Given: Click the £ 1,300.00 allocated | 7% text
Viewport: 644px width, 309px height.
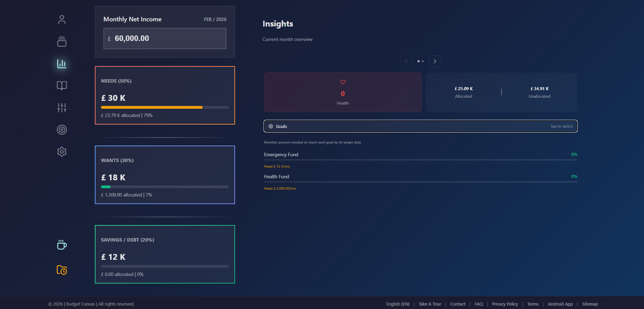Looking at the screenshot, I should [x=126, y=195].
